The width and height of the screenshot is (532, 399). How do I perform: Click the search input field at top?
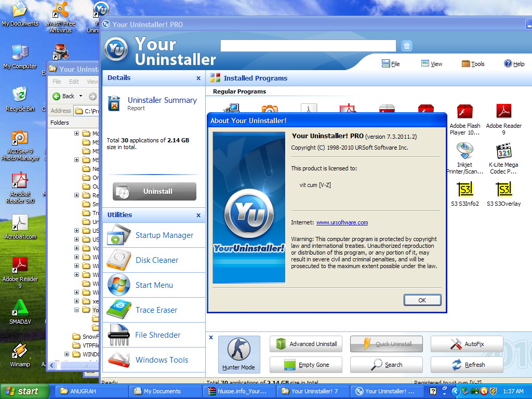click(x=308, y=46)
